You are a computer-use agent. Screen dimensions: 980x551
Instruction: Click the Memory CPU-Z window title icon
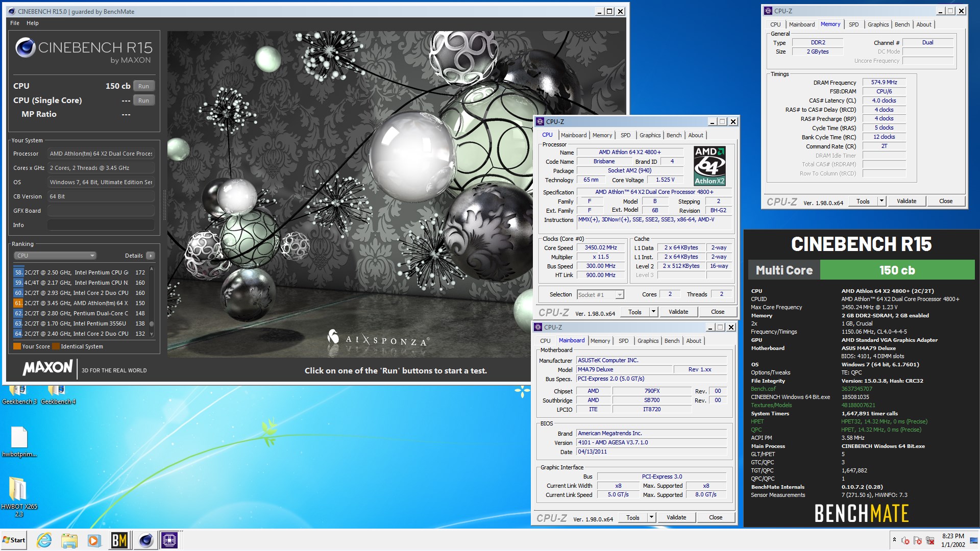point(768,11)
